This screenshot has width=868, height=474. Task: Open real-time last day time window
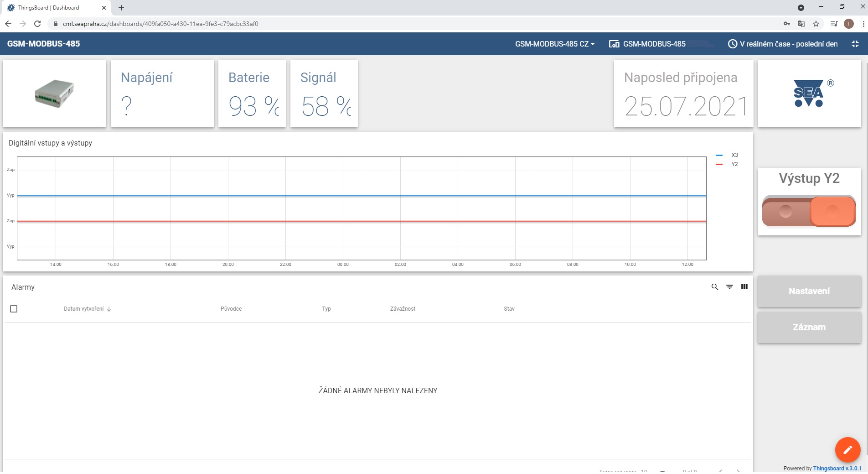783,44
